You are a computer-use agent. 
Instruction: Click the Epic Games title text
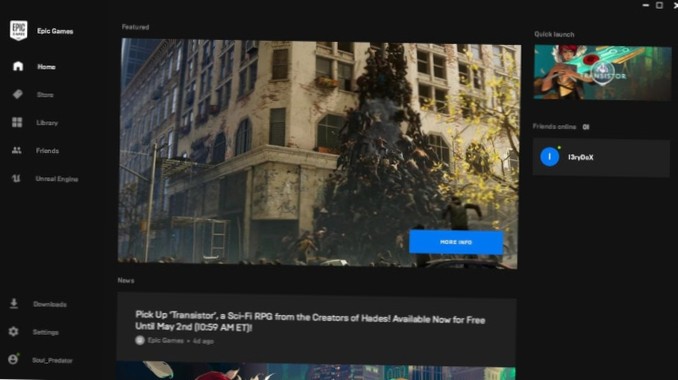click(x=55, y=31)
